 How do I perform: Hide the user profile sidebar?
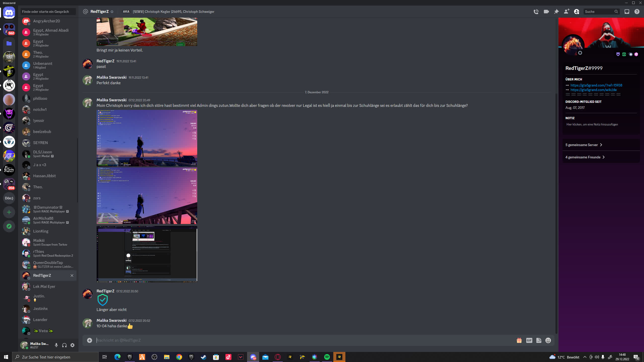click(x=577, y=12)
